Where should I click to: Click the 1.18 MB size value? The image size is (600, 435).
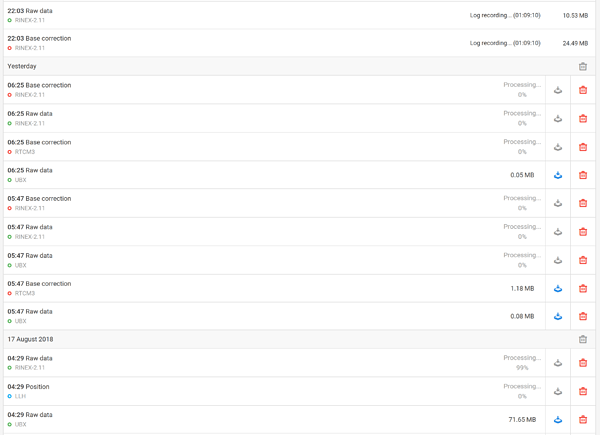pos(522,288)
